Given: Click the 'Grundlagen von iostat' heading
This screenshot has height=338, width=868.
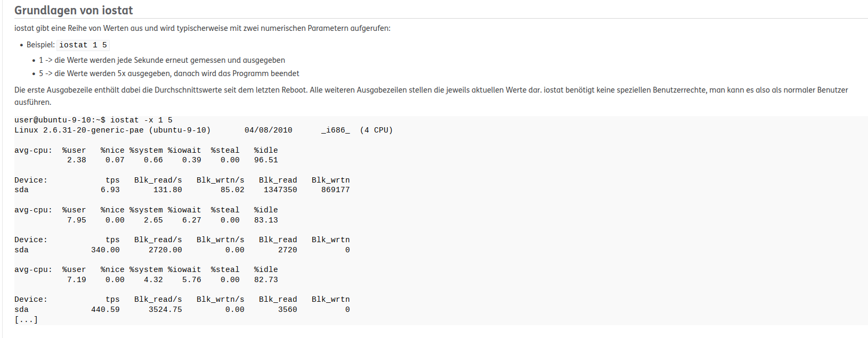Looking at the screenshot, I should (x=74, y=10).
